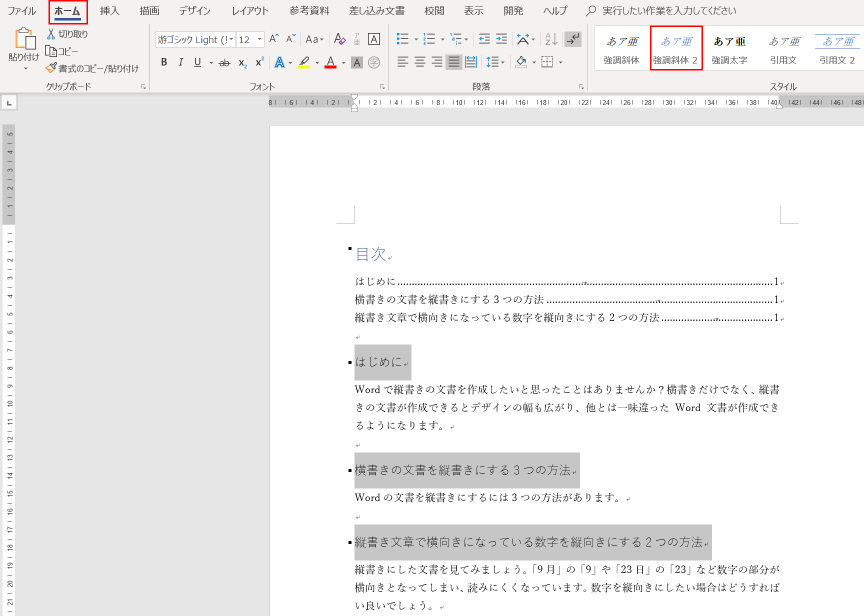
Task: Toggle Bold formatting
Action: coord(164,62)
